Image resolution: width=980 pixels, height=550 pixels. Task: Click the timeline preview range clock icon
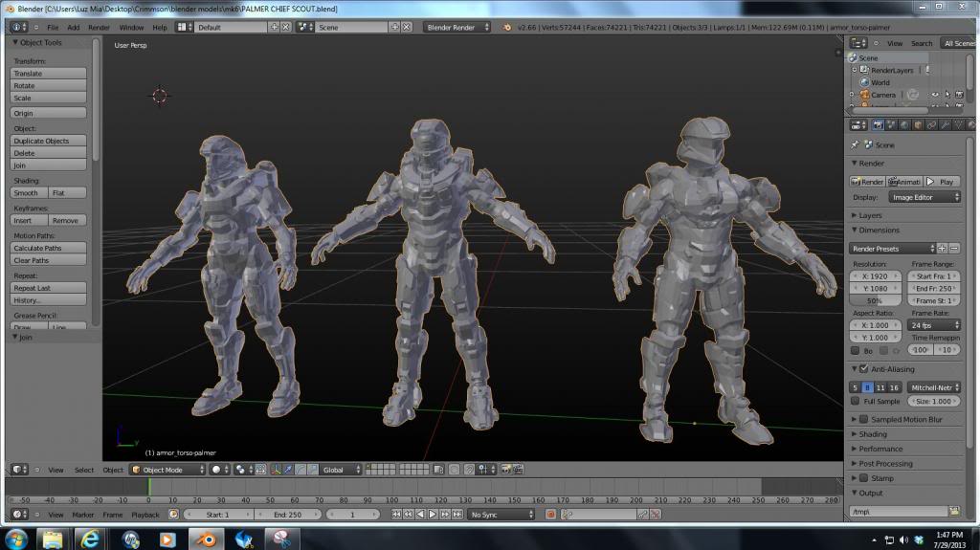[x=174, y=515]
